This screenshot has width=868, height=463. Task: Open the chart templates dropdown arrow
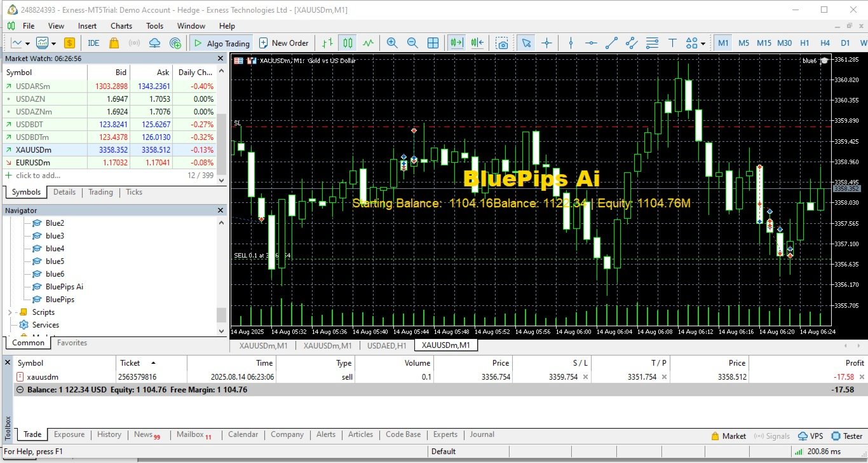(53, 43)
